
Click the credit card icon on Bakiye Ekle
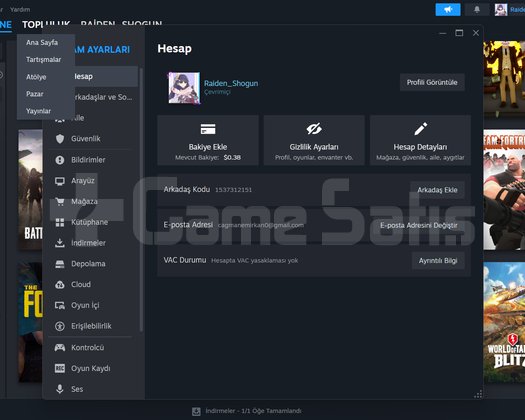(208, 129)
